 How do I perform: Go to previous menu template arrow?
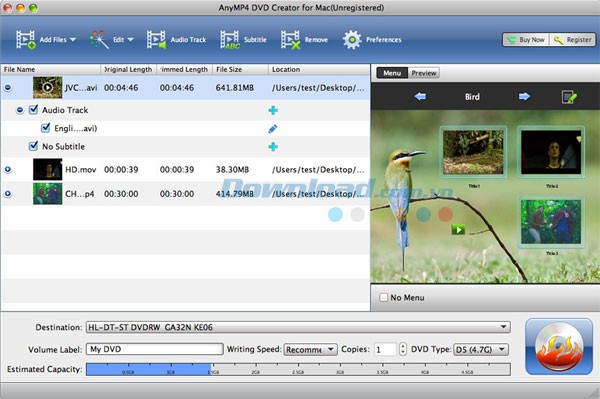click(420, 96)
